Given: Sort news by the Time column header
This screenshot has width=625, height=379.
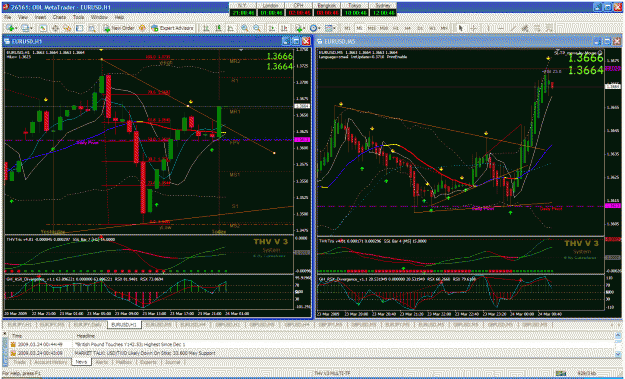Looking at the screenshot, I should [x=42, y=336].
